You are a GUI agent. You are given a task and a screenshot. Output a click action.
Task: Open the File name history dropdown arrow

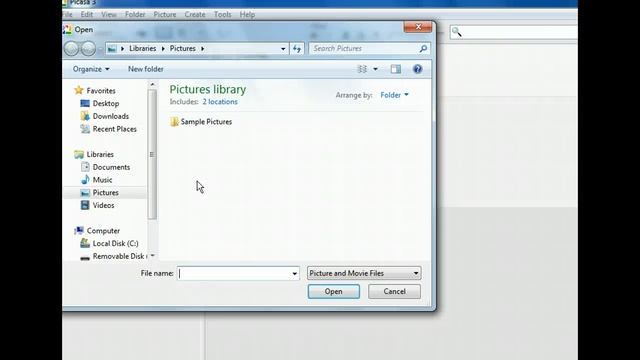(x=295, y=273)
